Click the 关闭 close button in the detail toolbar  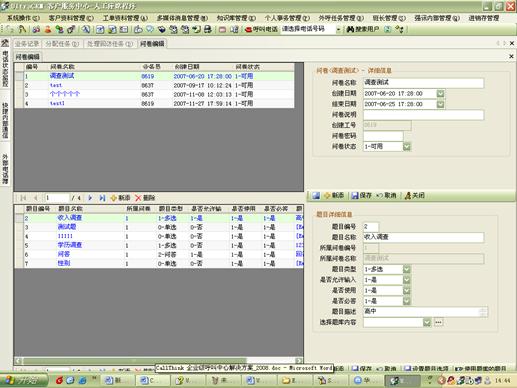(415, 195)
